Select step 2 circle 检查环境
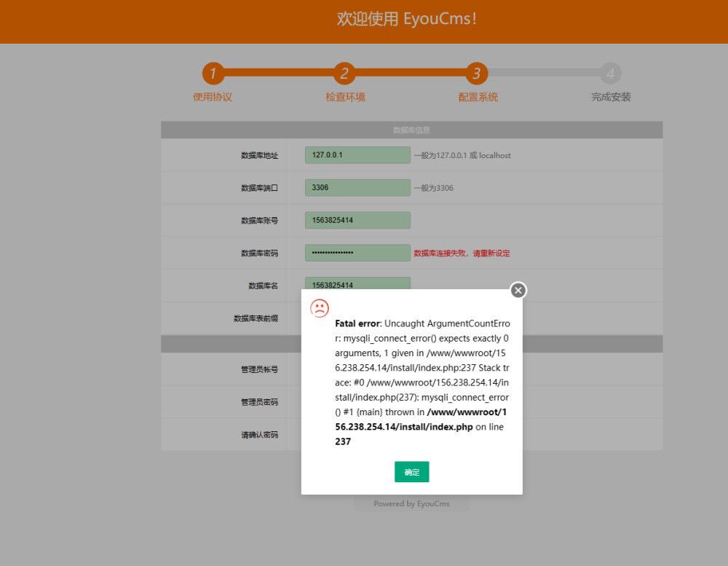 click(x=344, y=74)
